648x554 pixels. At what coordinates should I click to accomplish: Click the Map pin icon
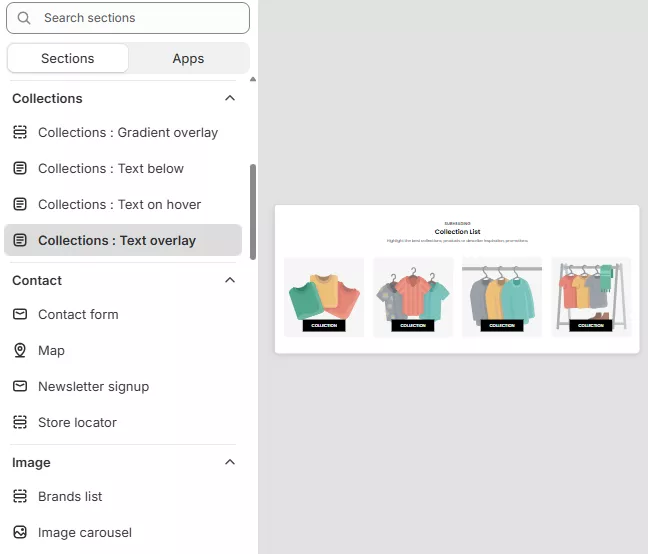(x=20, y=350)
